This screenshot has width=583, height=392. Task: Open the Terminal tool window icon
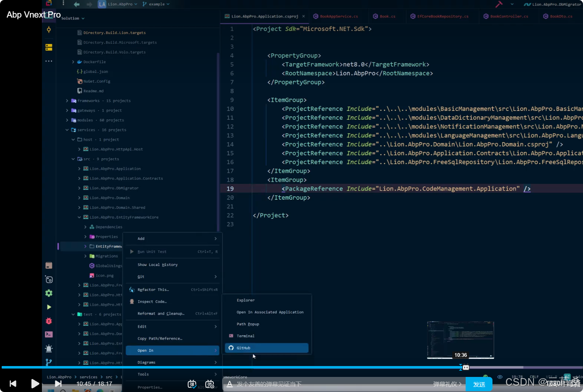click(49, 335)
